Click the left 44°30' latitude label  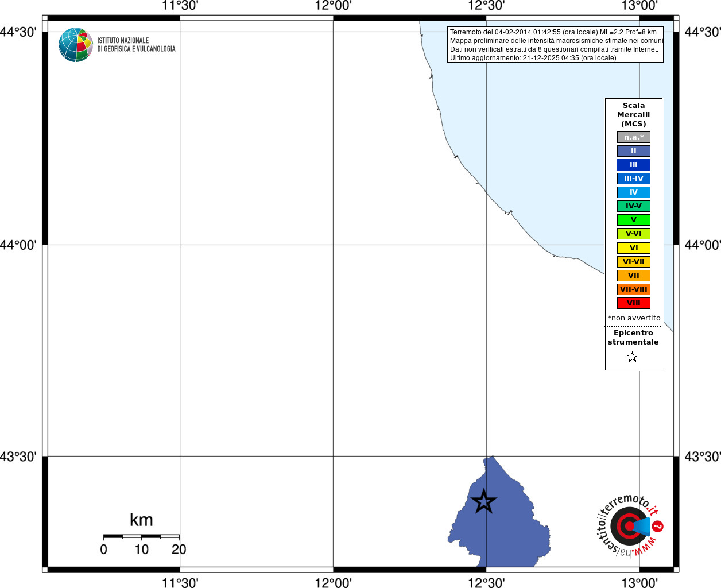[x=18, y=32]
